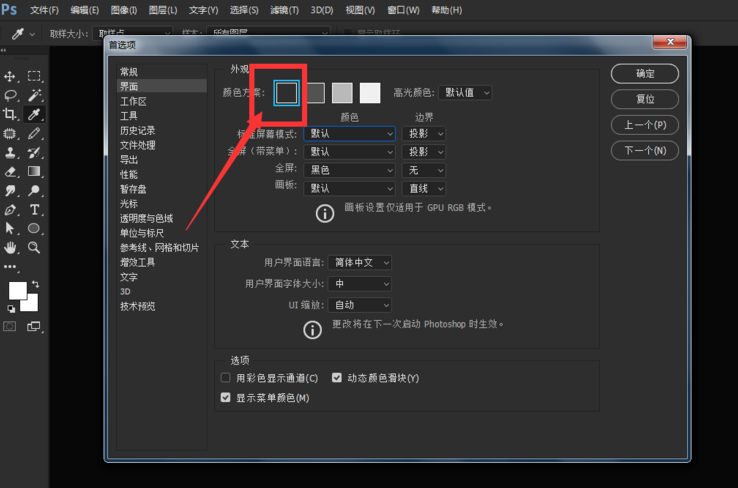Open UI 缩放 dropdown
The width and height of the screenshot is (738, 488).
tap(360, 305)
